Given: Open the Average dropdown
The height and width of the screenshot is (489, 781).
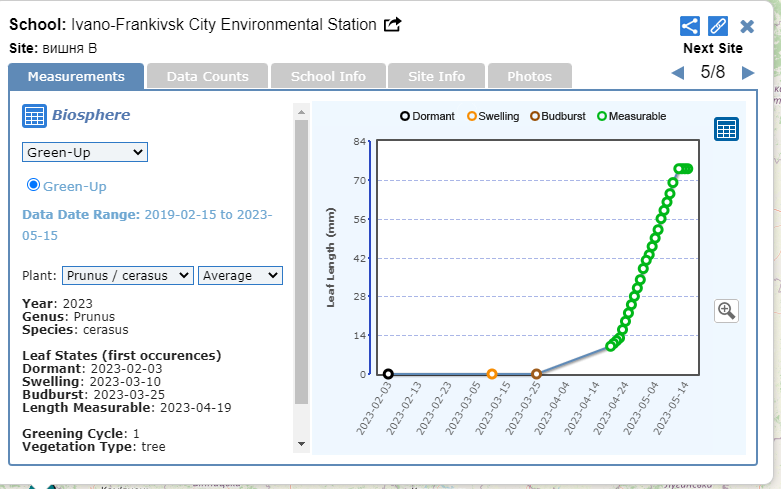Looking at the screenshot, I should click(x=240, y=275).
